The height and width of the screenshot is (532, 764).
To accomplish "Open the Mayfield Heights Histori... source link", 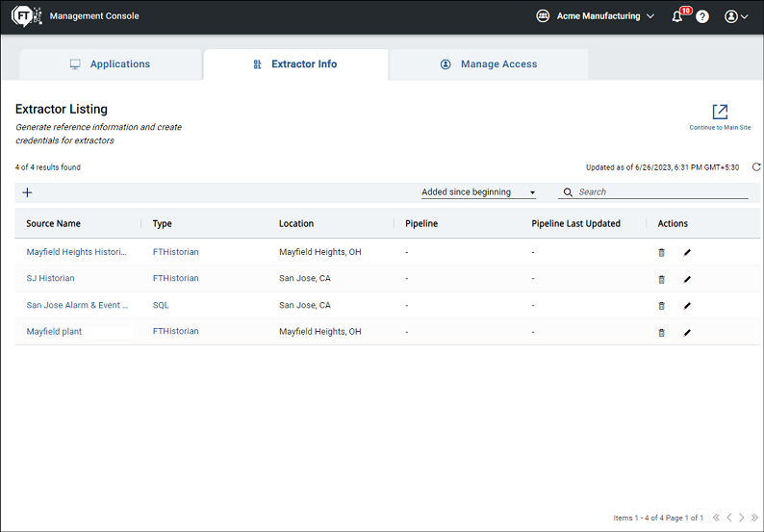I will pos(77,252).
